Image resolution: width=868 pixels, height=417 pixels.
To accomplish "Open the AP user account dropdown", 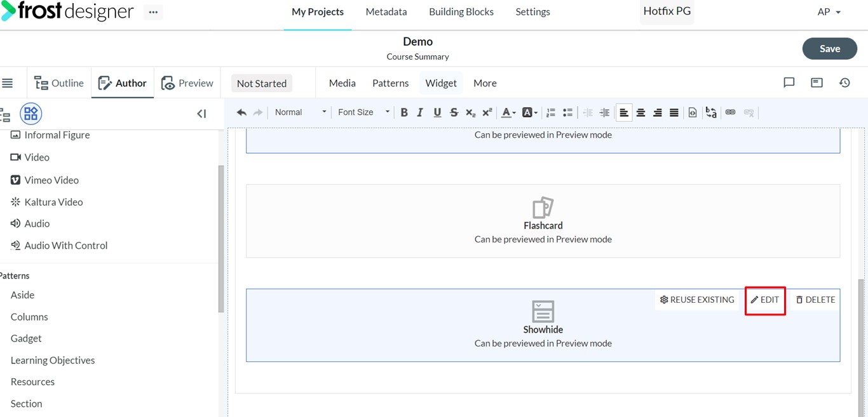I will [x=829, y=12].
